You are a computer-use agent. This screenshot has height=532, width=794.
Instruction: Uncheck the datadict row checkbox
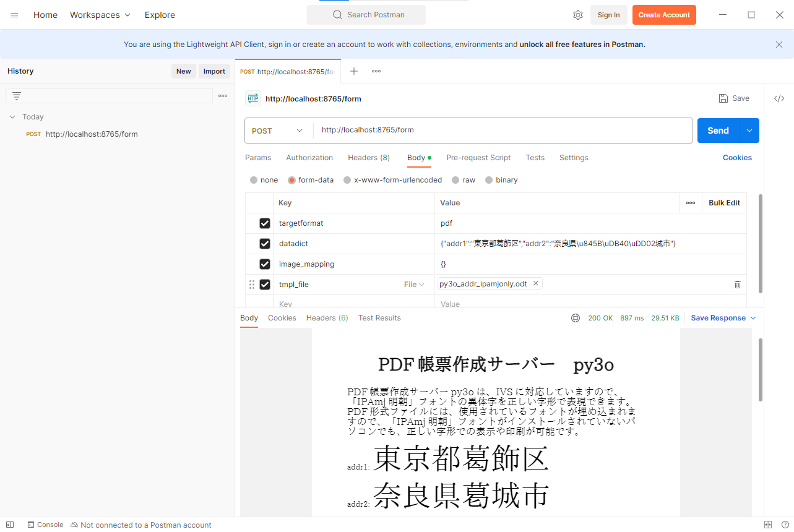(265, 244)
